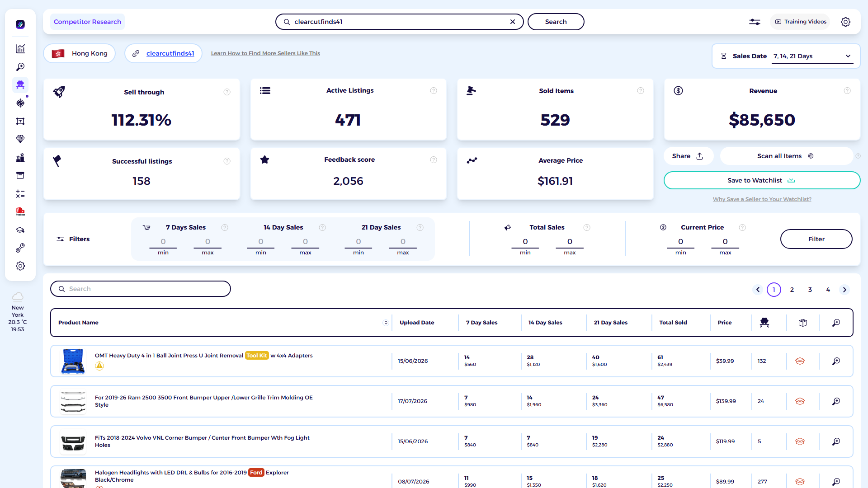Select the competitor research spy icon in sidebar
868x488 pixels.
(x=20, y=85)
